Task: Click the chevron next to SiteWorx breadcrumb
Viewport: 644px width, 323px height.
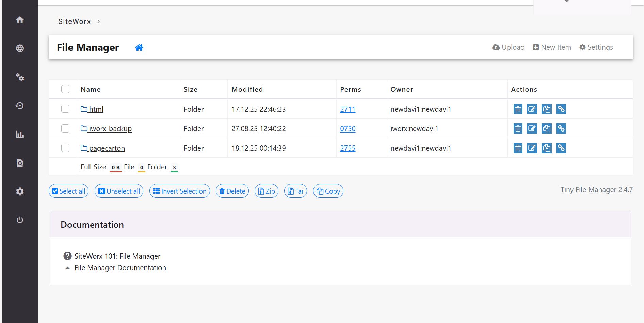Action: pos(99,21)
